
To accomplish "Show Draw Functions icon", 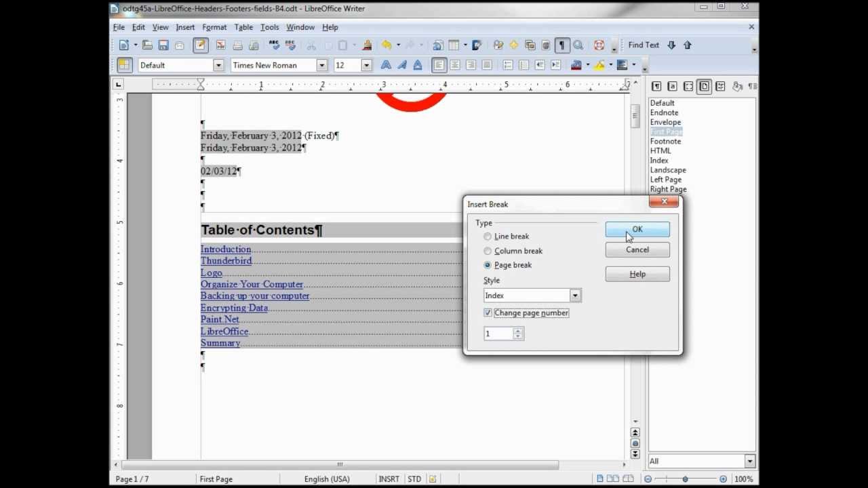I will 477,45.
